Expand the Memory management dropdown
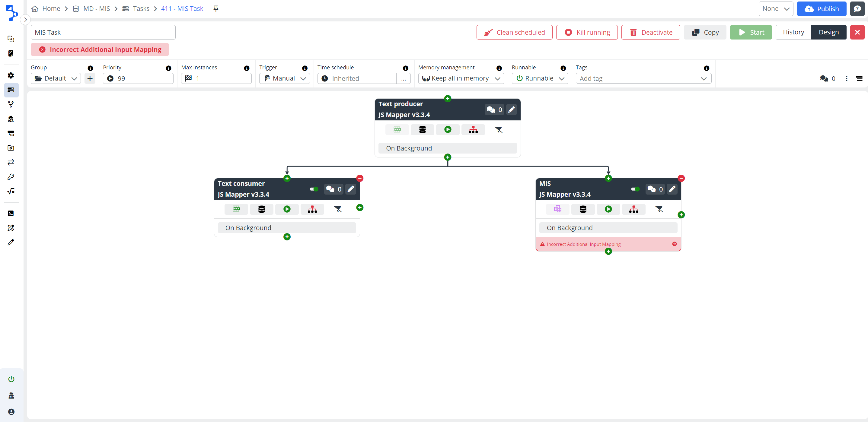 click(x=461, y=78)
